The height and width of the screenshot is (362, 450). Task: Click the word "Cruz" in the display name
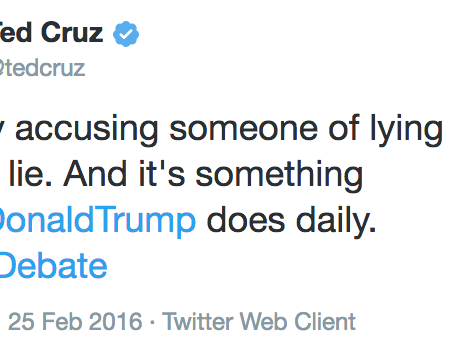tap(72, 32)
